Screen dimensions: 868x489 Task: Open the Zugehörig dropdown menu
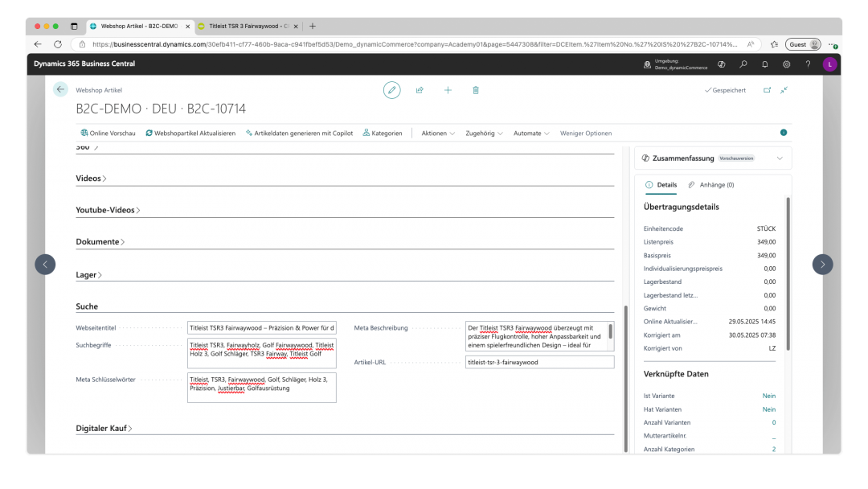coord(484,133)
